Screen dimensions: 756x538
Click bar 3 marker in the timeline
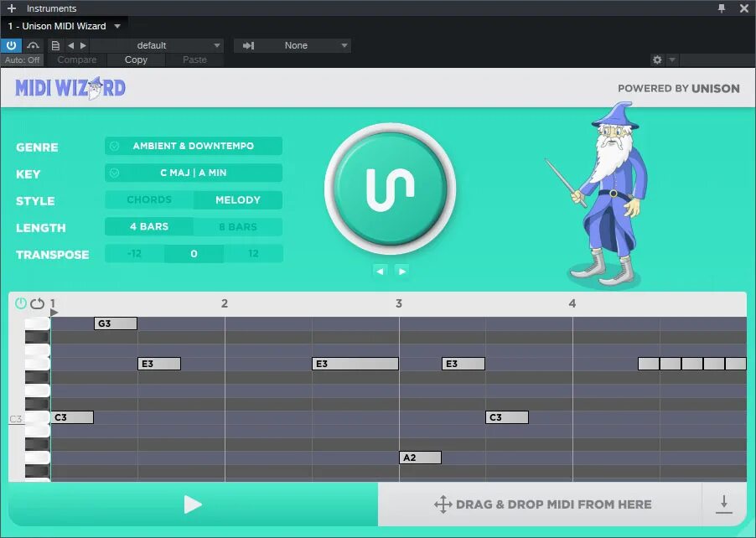pos(399,303)
